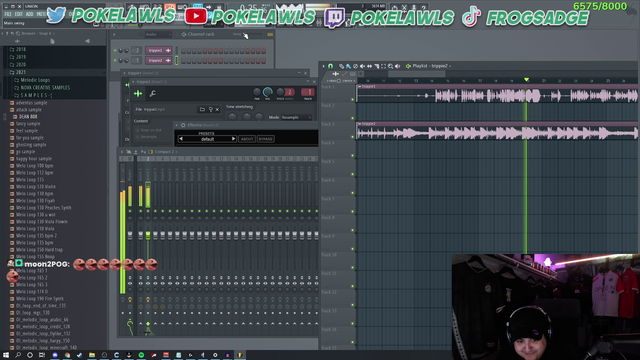Image resolution: width=640 pixels, height=360 pixels.
Task: Click the red track number 1 in sampler
Action: (308, 92)
